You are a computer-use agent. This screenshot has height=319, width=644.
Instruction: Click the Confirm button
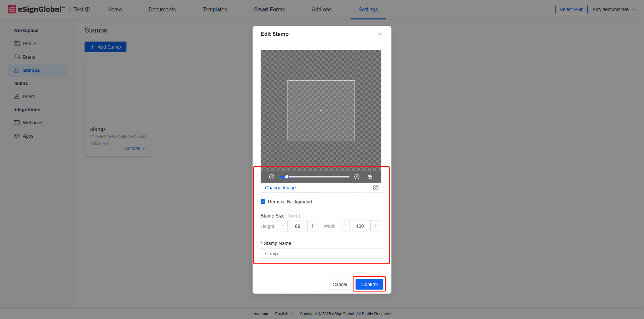coord(369,284)
